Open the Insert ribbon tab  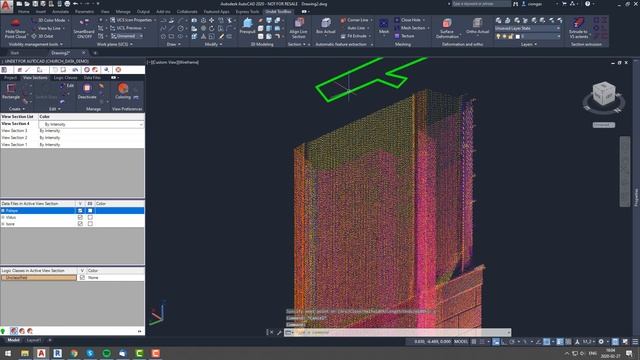click(41, 11)
